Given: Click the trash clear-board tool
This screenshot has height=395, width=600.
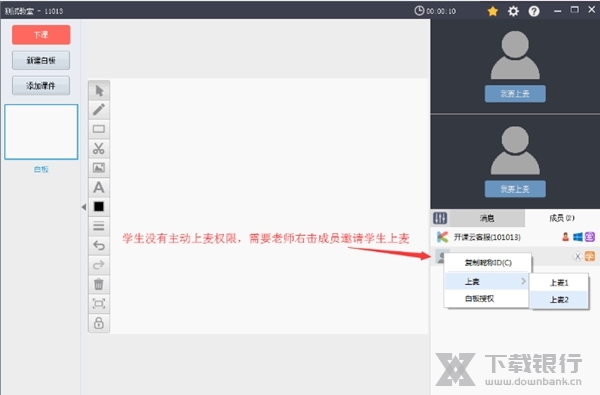Looking at the screenshot, I should [99, 284].
